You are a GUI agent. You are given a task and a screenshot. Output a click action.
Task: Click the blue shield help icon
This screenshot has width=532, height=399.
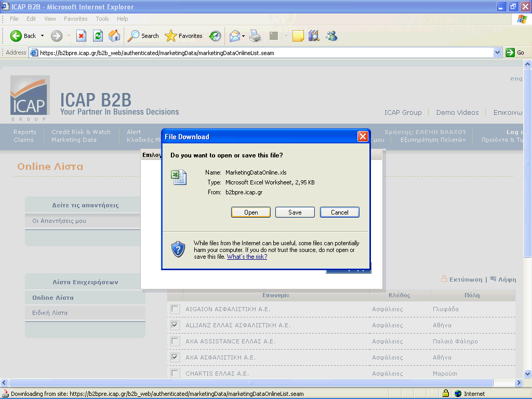coord(178,249)
